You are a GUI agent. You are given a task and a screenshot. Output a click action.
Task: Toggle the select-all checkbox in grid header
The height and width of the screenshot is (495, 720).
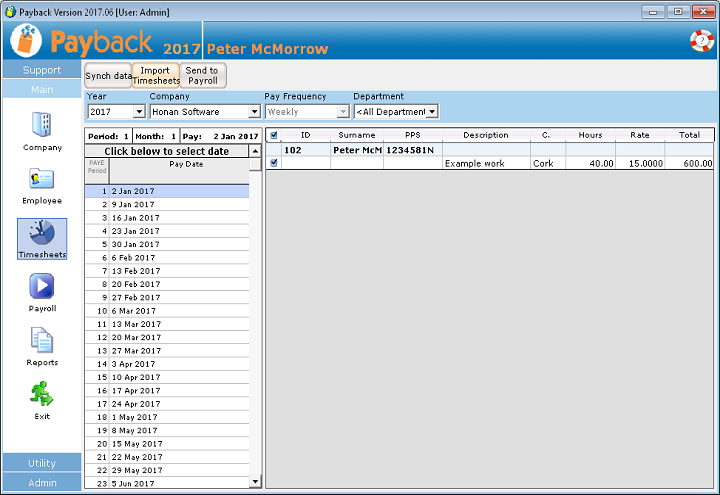pos(274,135)
